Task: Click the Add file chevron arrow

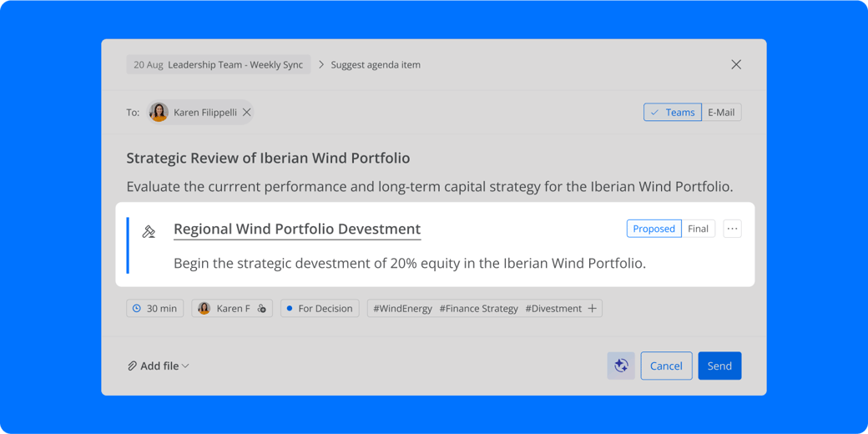Action: [185, 366]
